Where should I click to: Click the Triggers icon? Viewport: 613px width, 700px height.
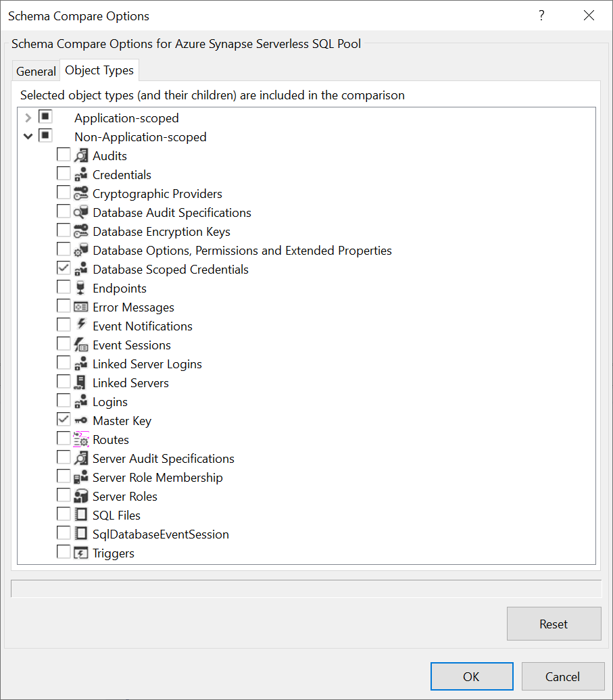pos(81,553)
